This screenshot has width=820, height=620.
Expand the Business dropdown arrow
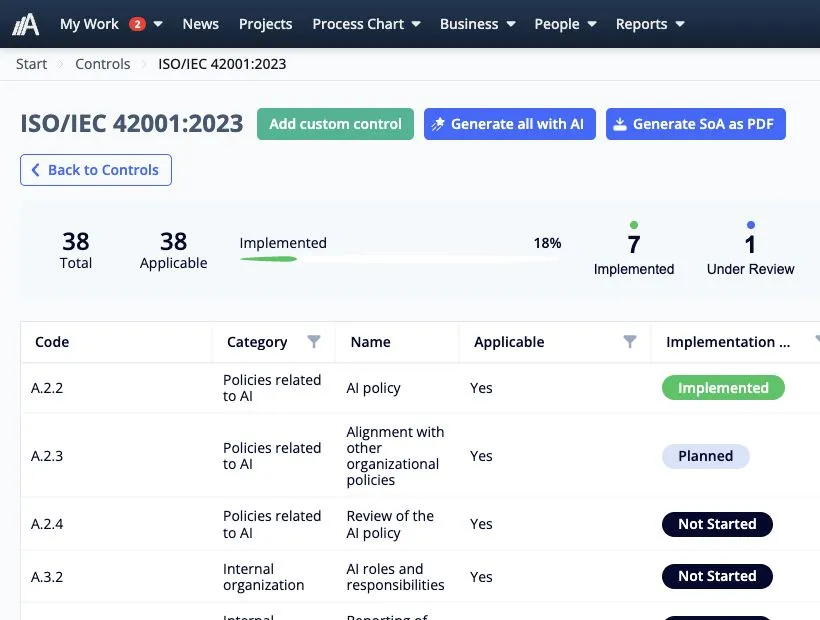[x=511, y=24]
